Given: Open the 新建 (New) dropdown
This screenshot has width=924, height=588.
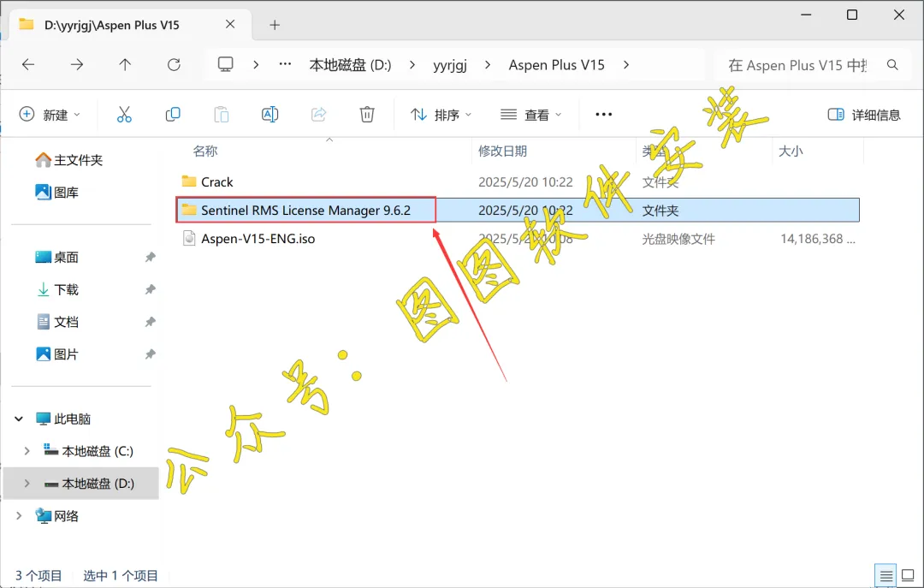Looking at the screenshot, I should coord(50,115).
